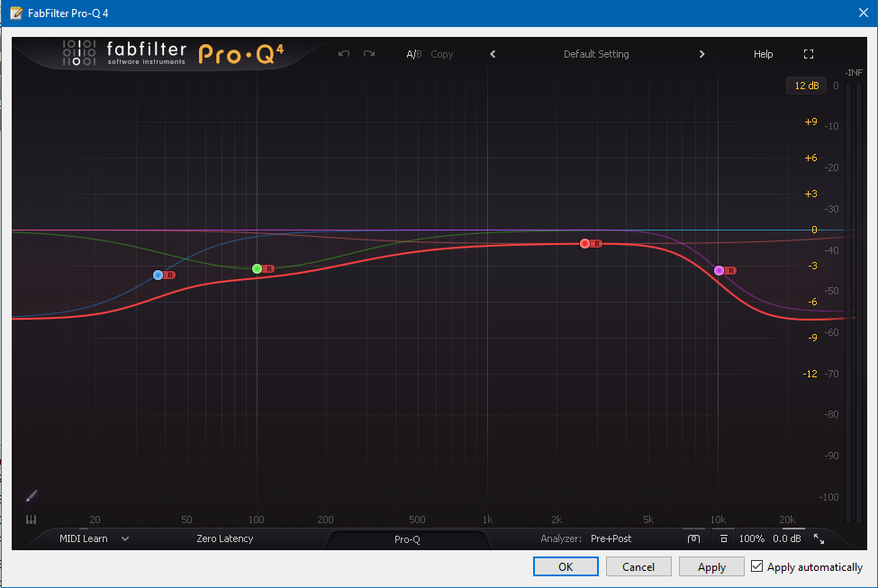Click the R badge on the green band
Screen dimensions: 878x588
coord(269,269)
